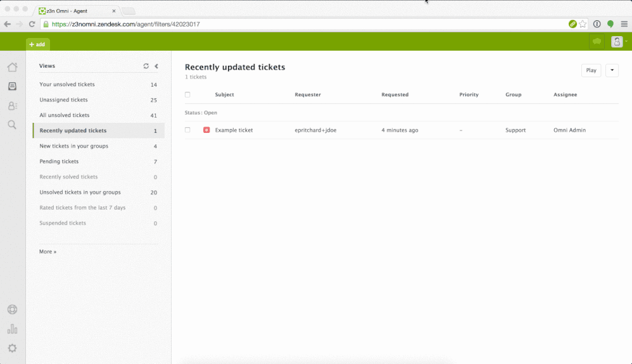The height and width of the screenshot is (364, 632).
Task: Select the Pending tickets view
Action: [59, 161]
